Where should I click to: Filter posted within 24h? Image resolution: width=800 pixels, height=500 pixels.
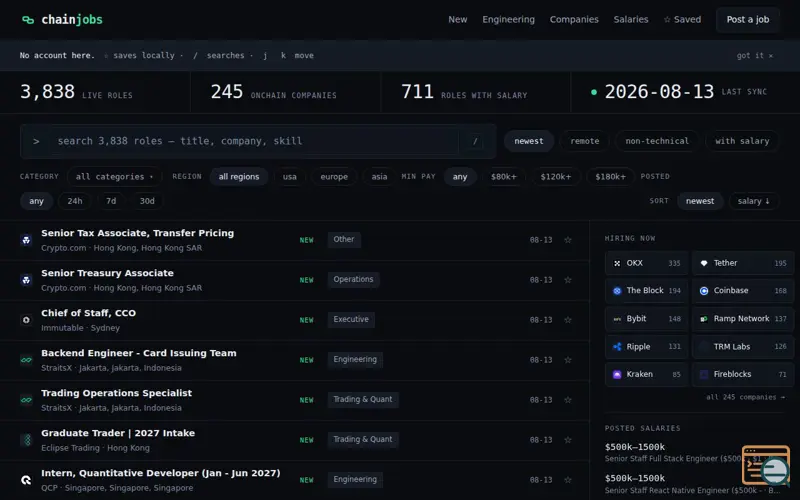pyautogui.click(x=74, y=201)
